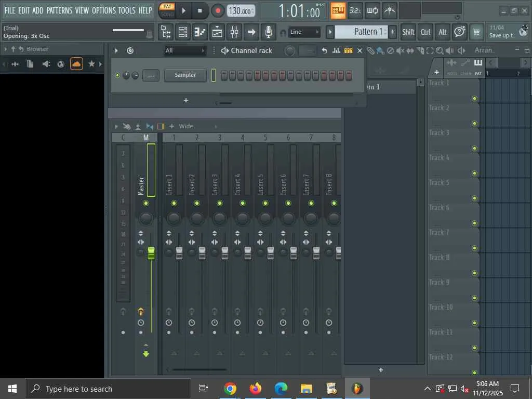Mute Insert 4 mixer track
The image size is (532, 399).
243,203
